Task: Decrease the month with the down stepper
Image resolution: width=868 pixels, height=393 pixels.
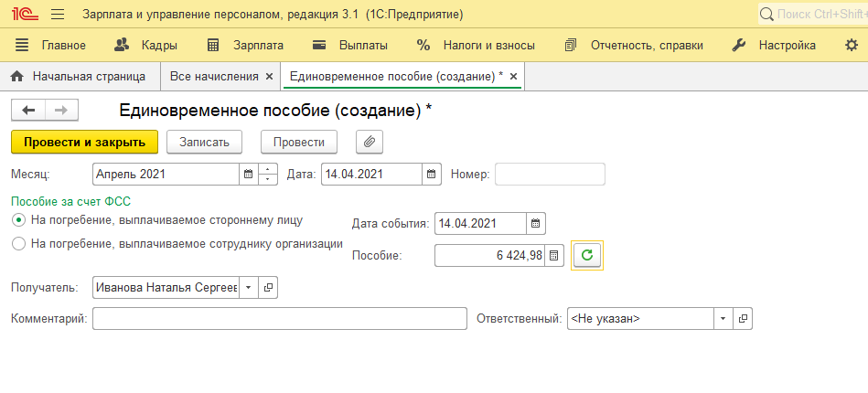Action: click(267, 179)
